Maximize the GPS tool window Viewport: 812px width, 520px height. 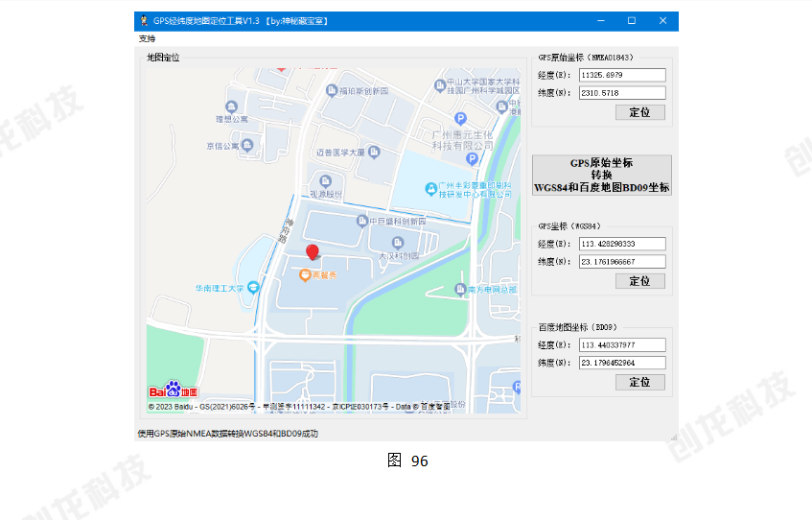tap(632, 21)
